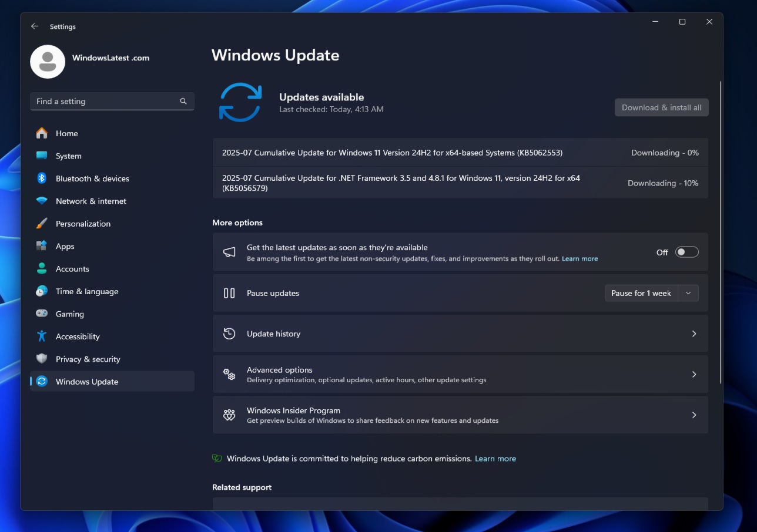Open the Windows Insider Program section
The image size is (757, 532).
click(x=460, y=415)
